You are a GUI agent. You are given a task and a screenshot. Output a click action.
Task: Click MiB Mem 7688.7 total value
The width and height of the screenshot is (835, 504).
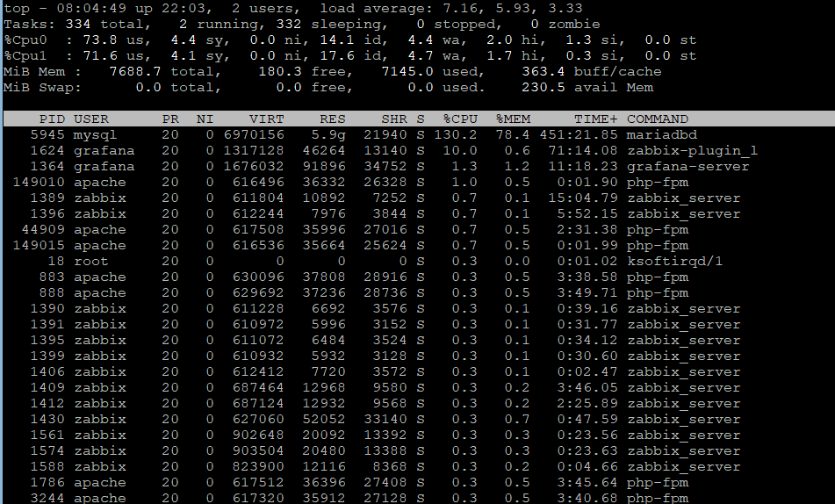pos(135,72)
